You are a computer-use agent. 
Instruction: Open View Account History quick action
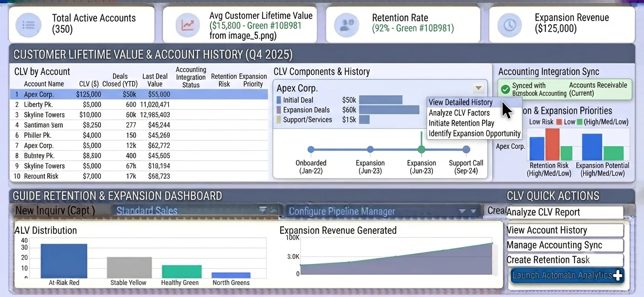click(x=565, y=230)
